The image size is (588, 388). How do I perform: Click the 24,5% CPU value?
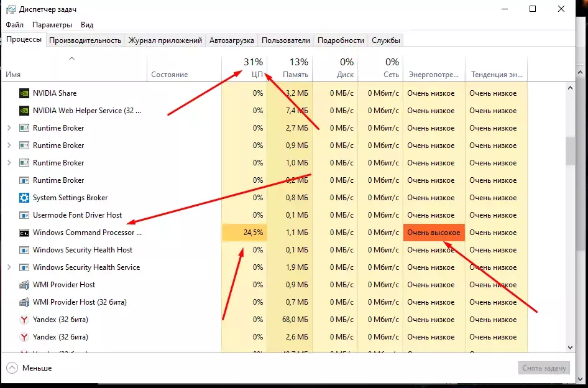[x=253, y=233]
